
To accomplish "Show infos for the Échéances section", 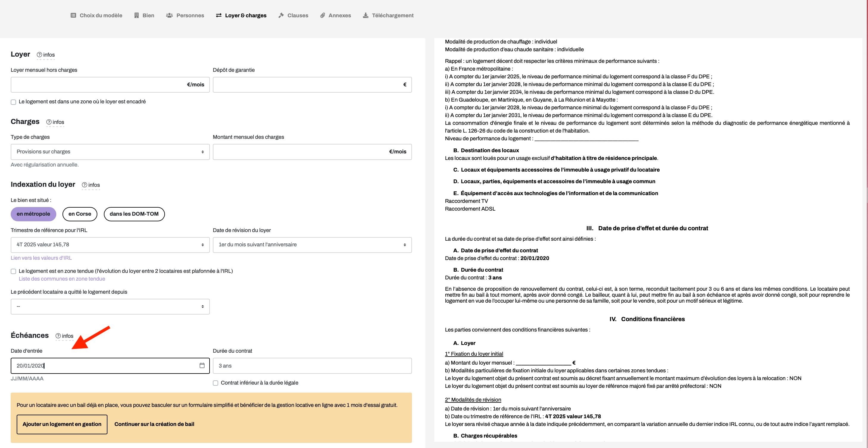I will coord(65,336).
